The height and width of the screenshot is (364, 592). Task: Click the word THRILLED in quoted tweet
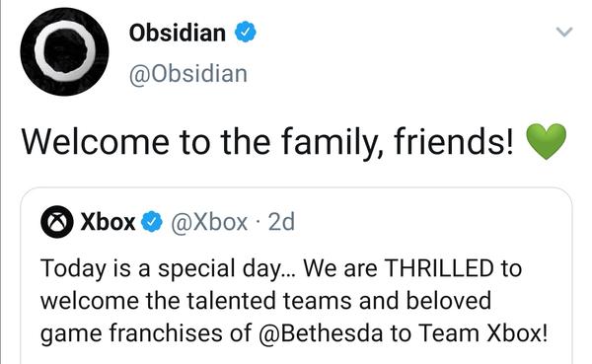tap(439, 268)
